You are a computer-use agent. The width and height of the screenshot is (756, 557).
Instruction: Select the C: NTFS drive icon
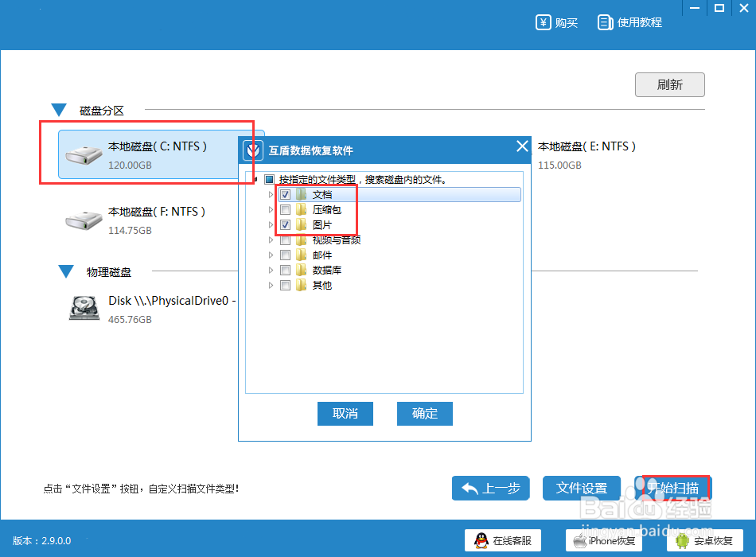coord(84,155)
